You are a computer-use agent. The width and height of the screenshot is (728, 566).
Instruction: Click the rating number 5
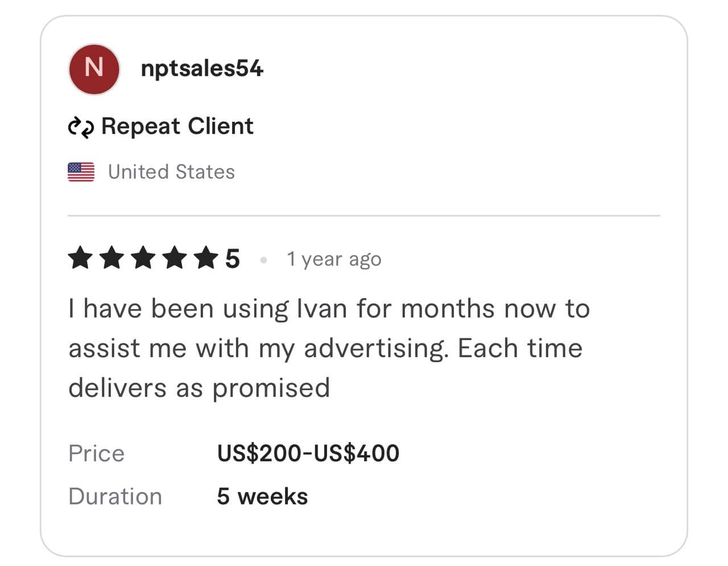(x=232, y=259)
